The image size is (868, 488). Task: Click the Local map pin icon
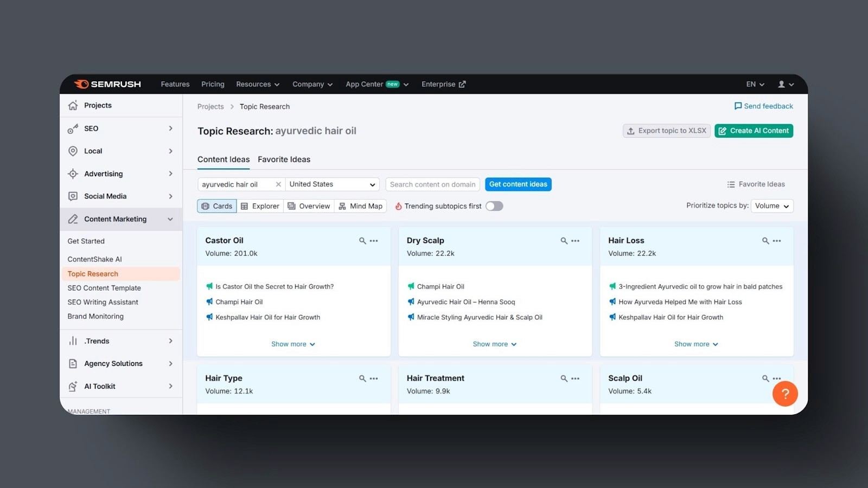pyautogui.click(x=73, y=151)
